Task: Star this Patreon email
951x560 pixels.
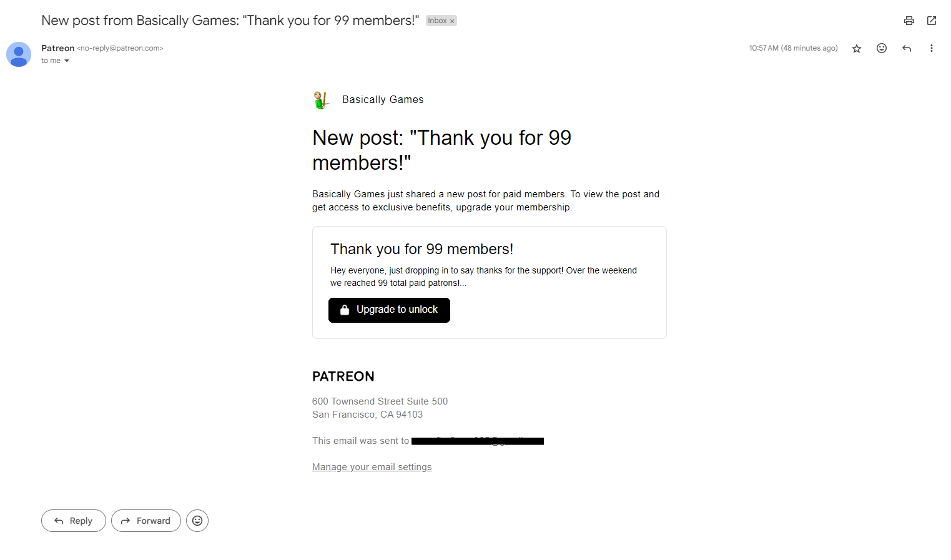Action: (856, 49)
